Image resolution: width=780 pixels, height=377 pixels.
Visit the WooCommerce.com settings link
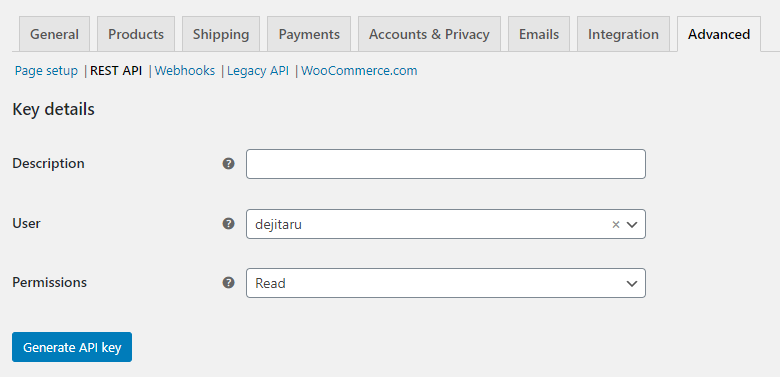pos(359,71)
